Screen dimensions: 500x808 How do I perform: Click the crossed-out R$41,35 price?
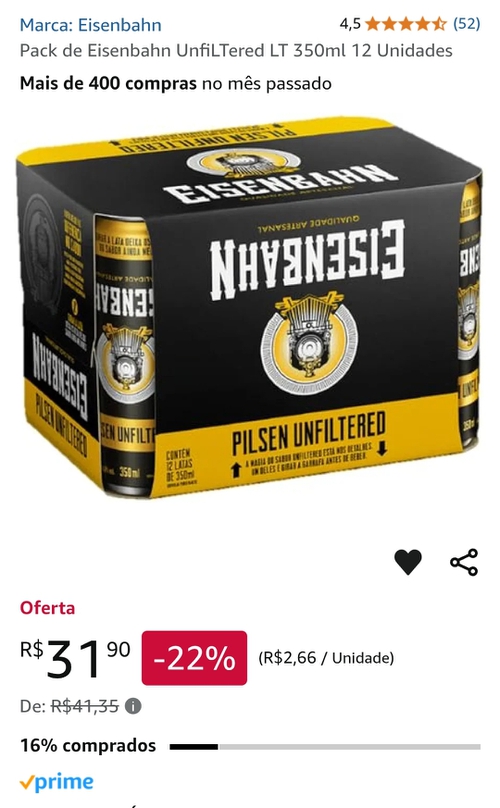(x=85, y=705)
